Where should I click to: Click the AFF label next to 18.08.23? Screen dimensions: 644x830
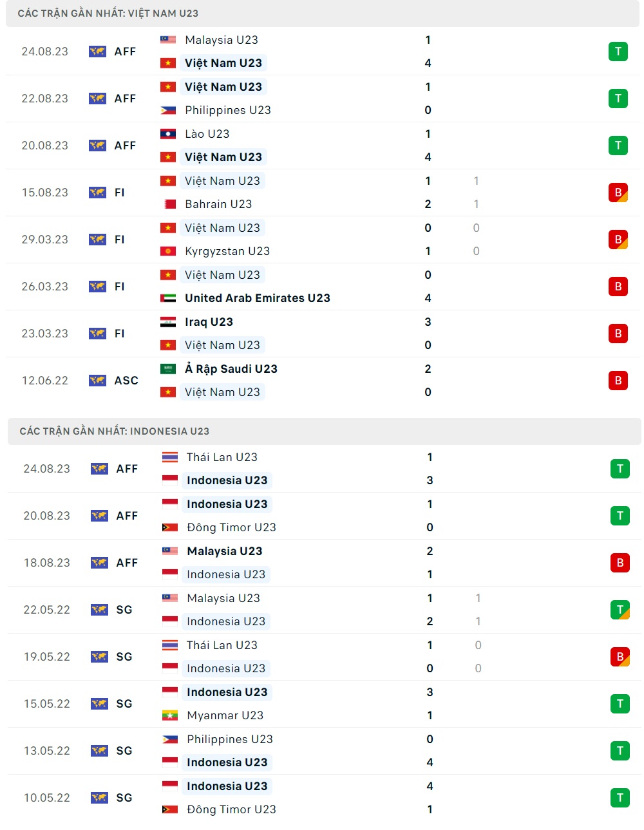(x=126, y=562)
